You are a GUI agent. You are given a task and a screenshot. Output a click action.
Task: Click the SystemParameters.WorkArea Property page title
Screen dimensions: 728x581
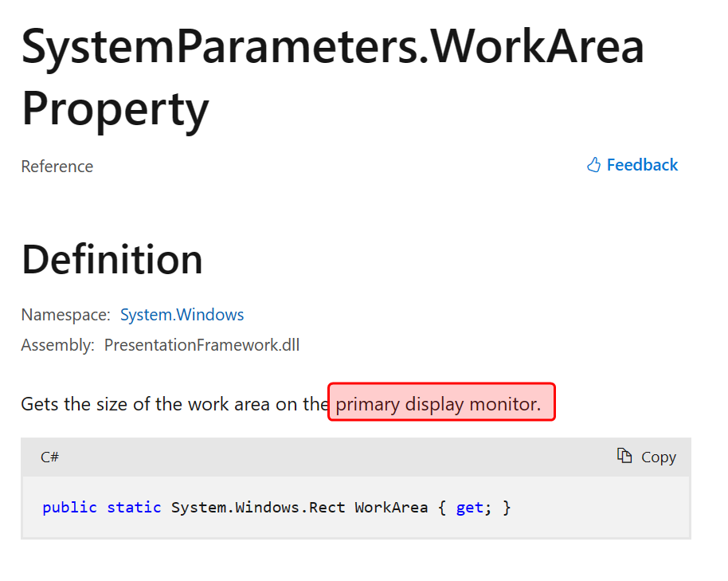tap(332, 48)
